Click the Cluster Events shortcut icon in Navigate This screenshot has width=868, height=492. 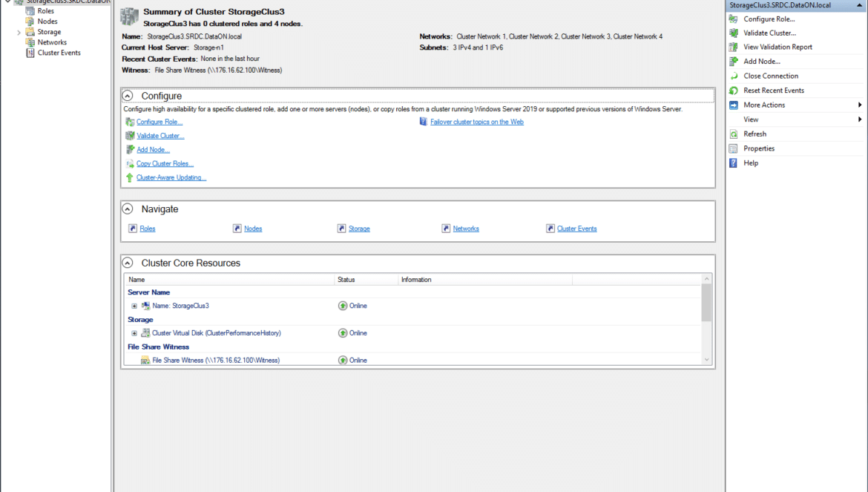[x=550, y=229]
